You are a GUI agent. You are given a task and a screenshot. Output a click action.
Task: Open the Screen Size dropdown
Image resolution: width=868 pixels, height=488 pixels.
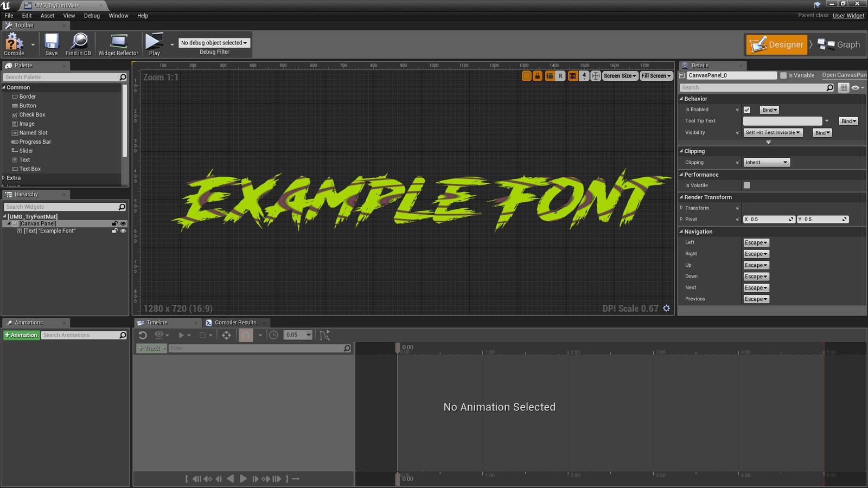click(619, 76)
